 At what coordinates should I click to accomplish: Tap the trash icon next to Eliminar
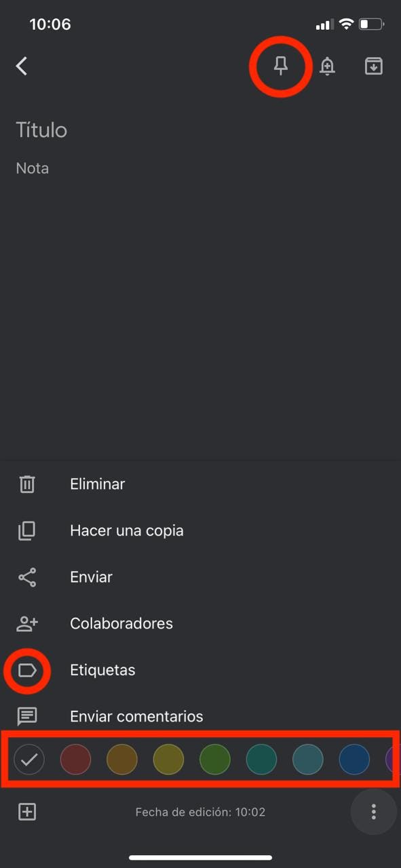(x=27, y=484)
